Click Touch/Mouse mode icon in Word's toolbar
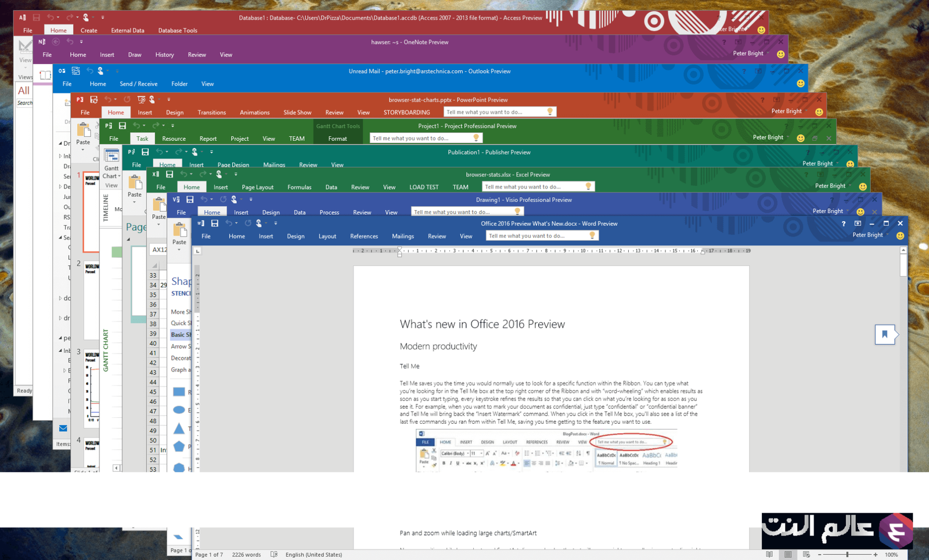 (259, 223)
